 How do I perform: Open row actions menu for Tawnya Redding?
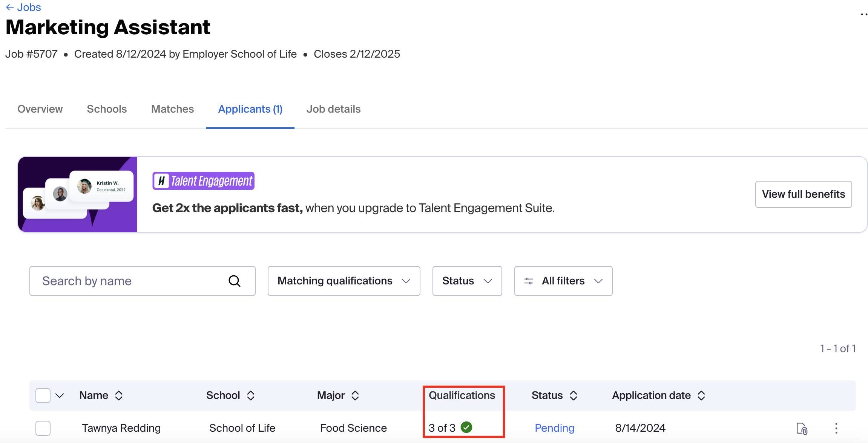(836, 428)
